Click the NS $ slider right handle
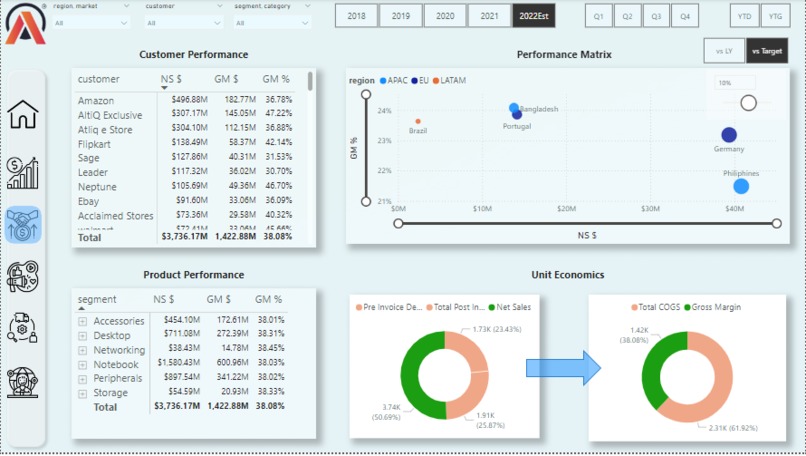The image size is (806, 456). coord(777,224)
